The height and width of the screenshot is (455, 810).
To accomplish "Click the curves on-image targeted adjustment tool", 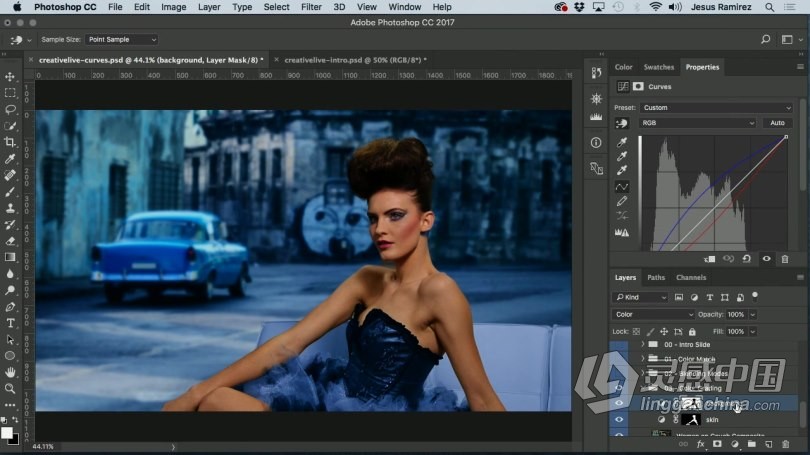I will (622, 123).
